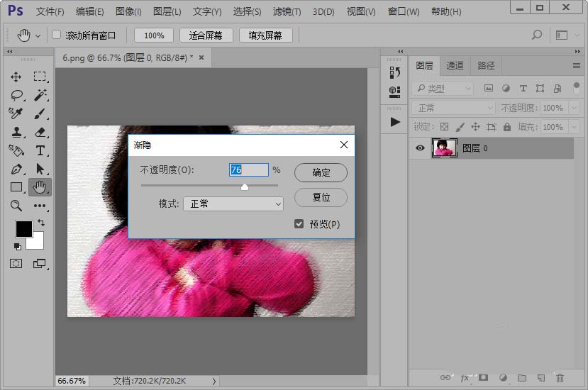Viewport: 588px width, 390px height.
Task: Open the Mode dropdown in Fade dialog
Action: [233, 204]
